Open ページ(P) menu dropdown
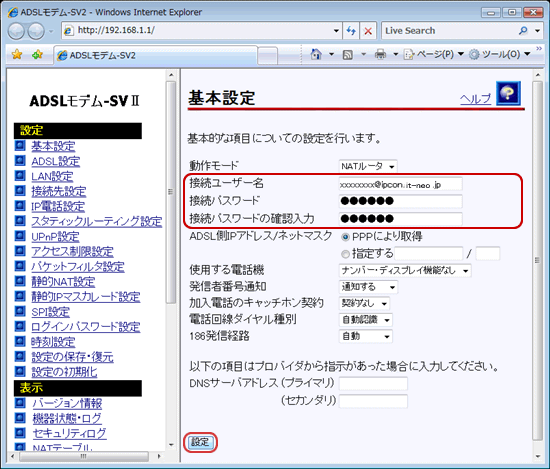Image resolution: width=550 pixels, height=469 pixels. (x=434, y=54)
